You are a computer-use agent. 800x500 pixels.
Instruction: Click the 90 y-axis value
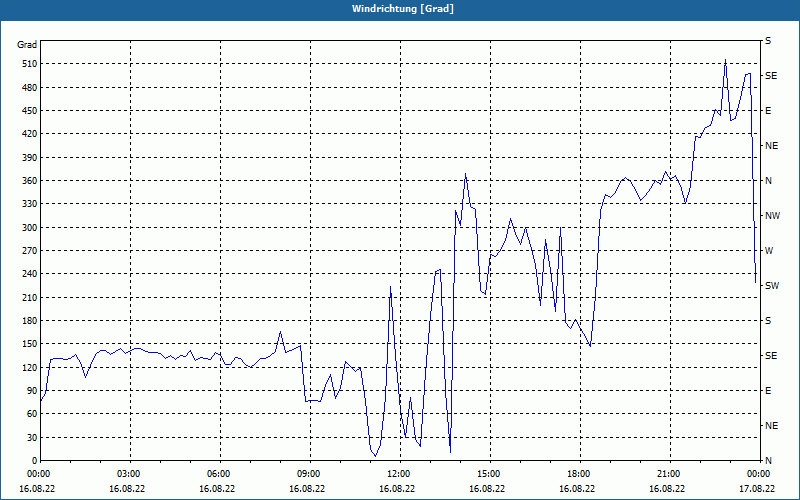point(32,390)
